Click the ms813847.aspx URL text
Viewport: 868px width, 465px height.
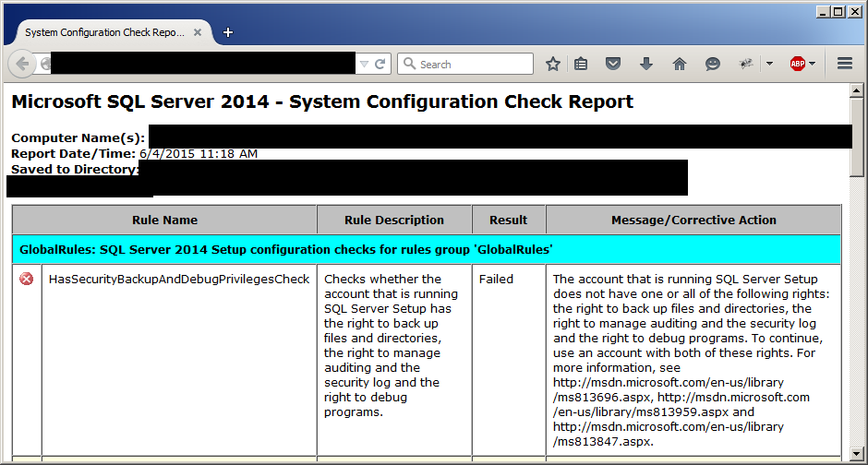click(x=603, y=442)
